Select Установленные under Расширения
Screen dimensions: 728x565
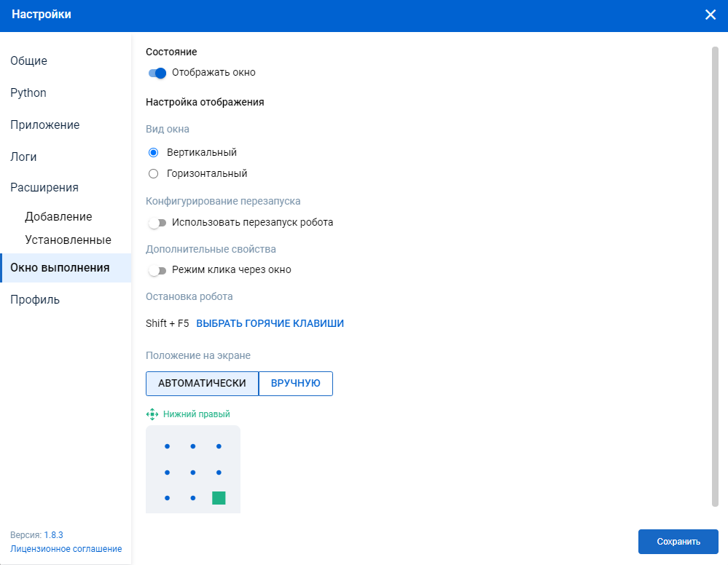pyautogui.click(x=69, y=240)
